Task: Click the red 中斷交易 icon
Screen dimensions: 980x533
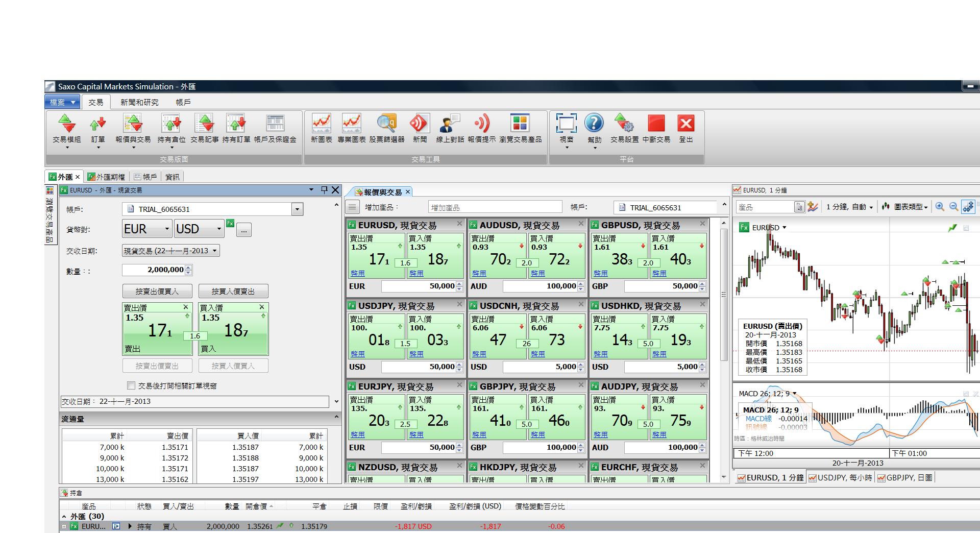Action: (656, 129)
